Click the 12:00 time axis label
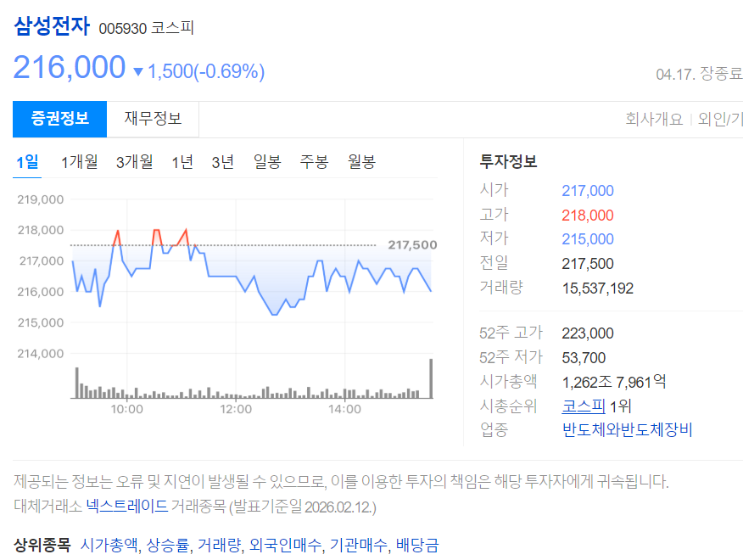 click(236, 409)
